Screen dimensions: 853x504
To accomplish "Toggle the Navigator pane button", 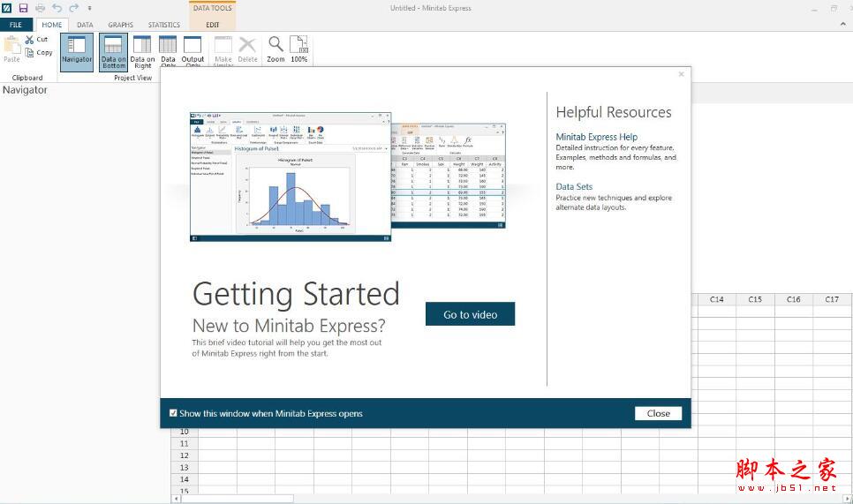I will click(x=77, y=52).
